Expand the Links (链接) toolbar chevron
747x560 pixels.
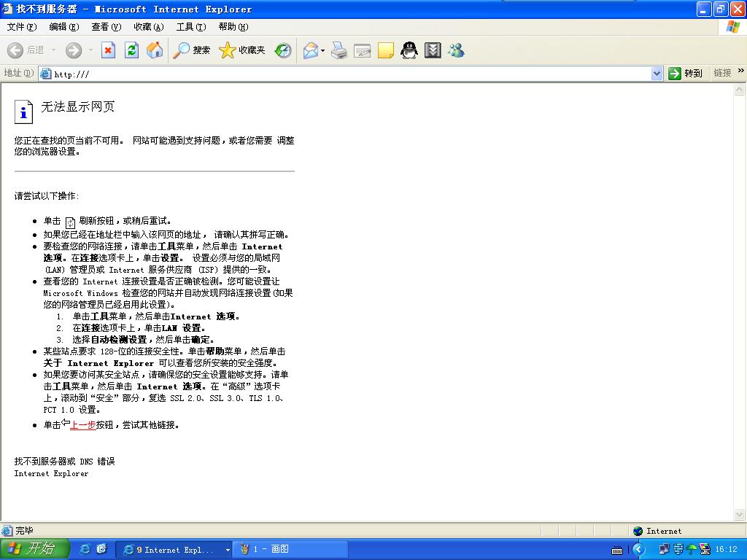coord(741,71)
